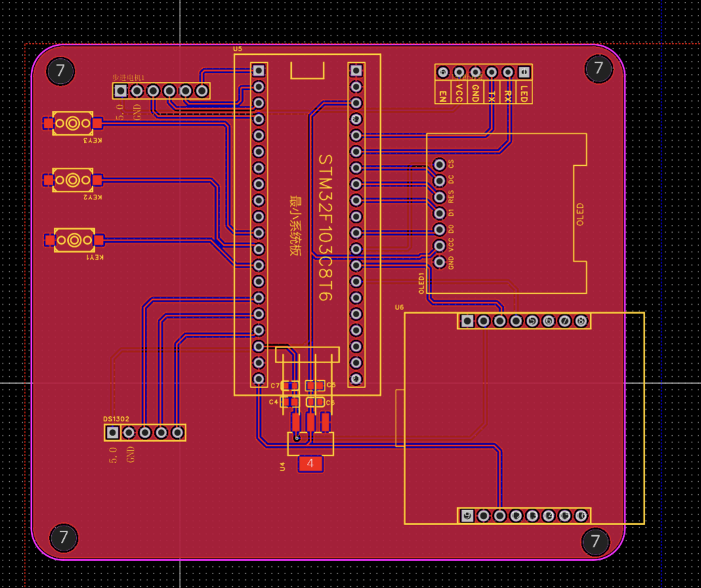Select capacitor C5 footprint
Screen dimensions: 701x588
[315, 385]
